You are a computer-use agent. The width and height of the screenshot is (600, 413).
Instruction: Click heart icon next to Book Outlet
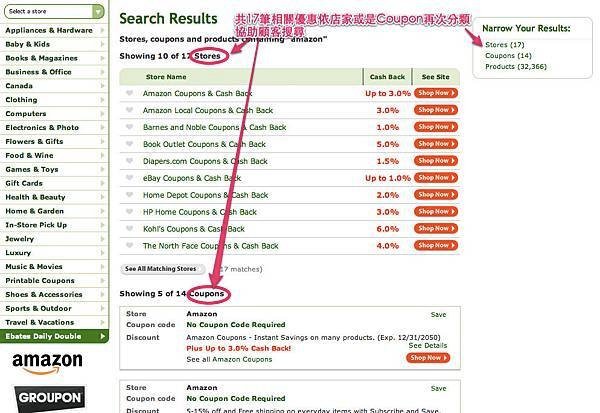coord(130,144)
